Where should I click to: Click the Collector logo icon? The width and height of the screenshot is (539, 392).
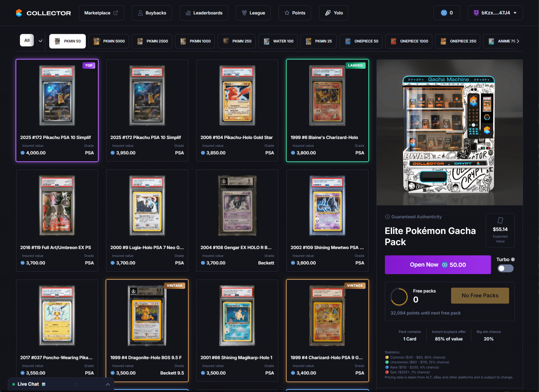click(19, 13)
